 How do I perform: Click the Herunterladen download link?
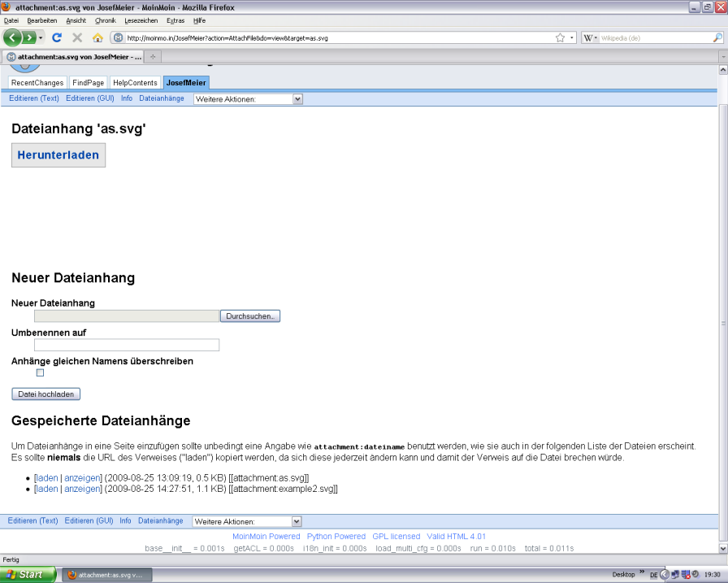pos(58,154)
